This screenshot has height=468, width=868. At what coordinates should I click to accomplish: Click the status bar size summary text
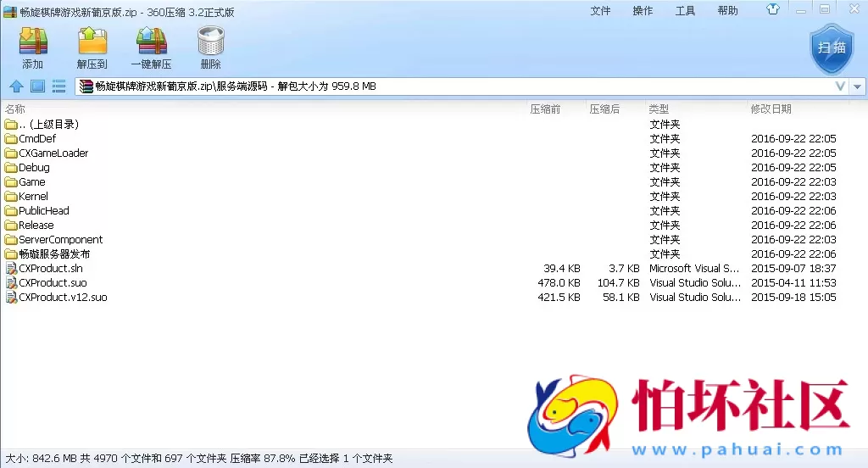[198, 459]
